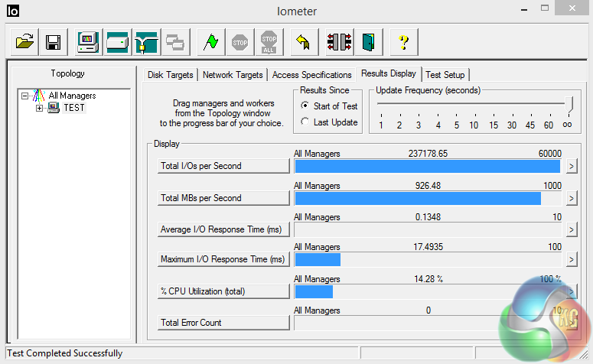The image size is (593, 364).
Task: Switch to the Network Targets tab
Action: click(233, 75)
